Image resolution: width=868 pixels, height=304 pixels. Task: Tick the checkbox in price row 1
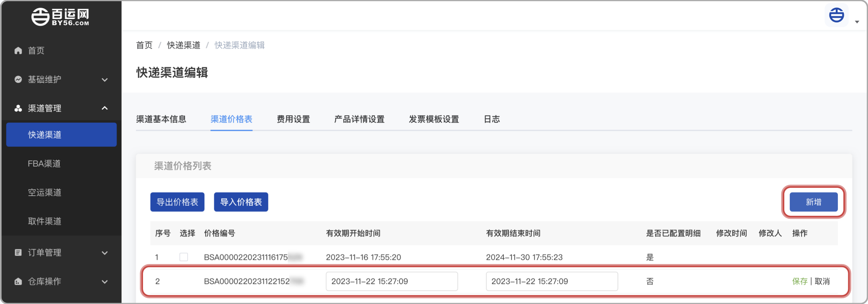(x=184, y=257)
